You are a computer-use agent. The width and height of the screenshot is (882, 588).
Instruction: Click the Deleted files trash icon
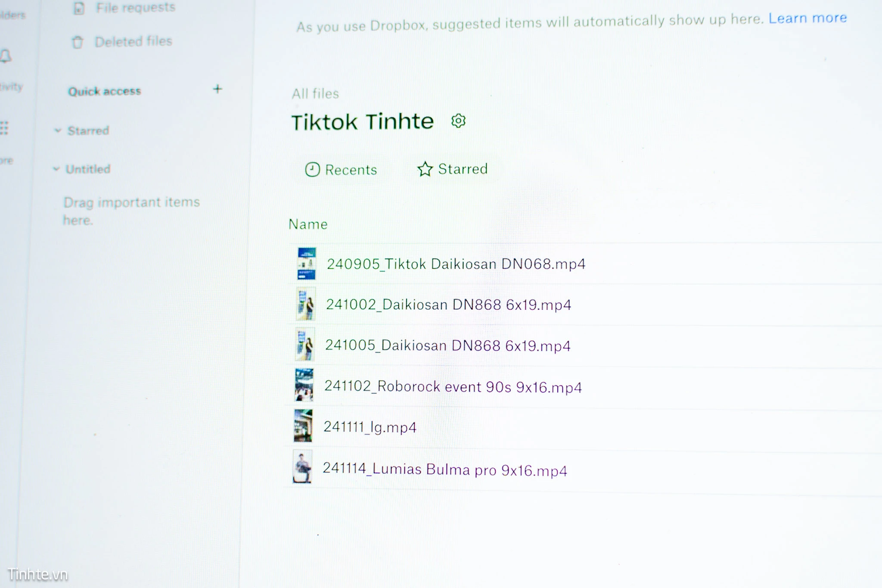click(x=78, y=42)
